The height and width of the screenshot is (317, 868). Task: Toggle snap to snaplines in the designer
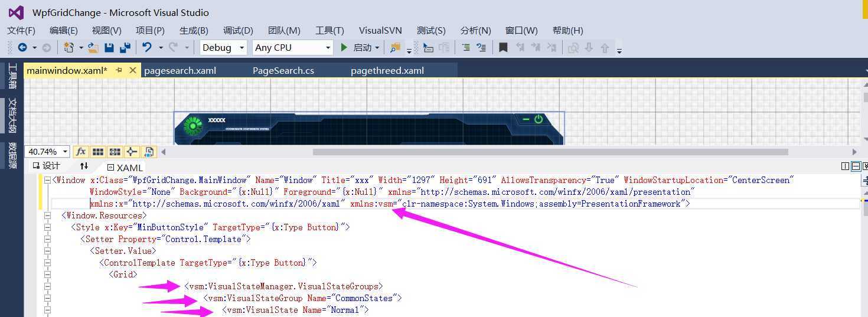(x=132, y=152)
